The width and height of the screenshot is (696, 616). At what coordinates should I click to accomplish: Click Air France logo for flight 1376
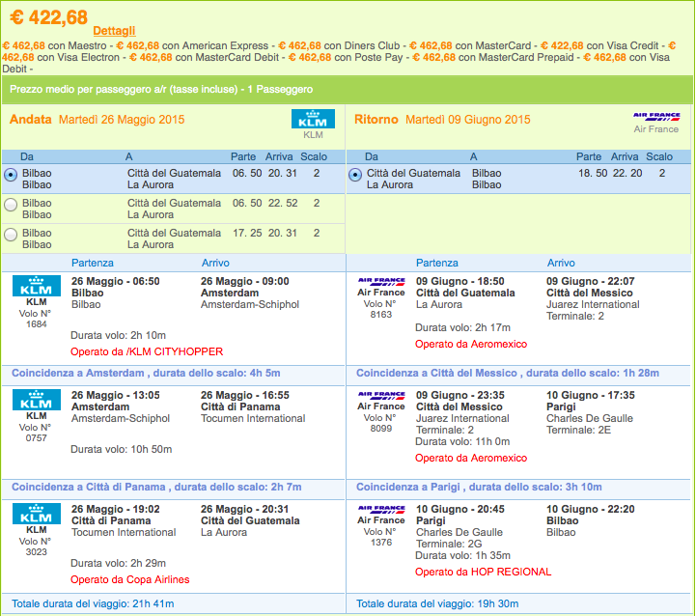point(381,510)
